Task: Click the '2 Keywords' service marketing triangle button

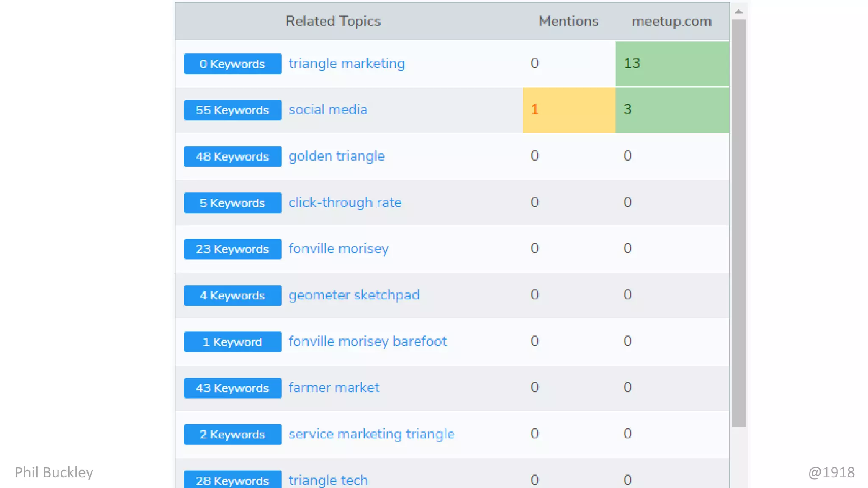Action: pos(232,435)
